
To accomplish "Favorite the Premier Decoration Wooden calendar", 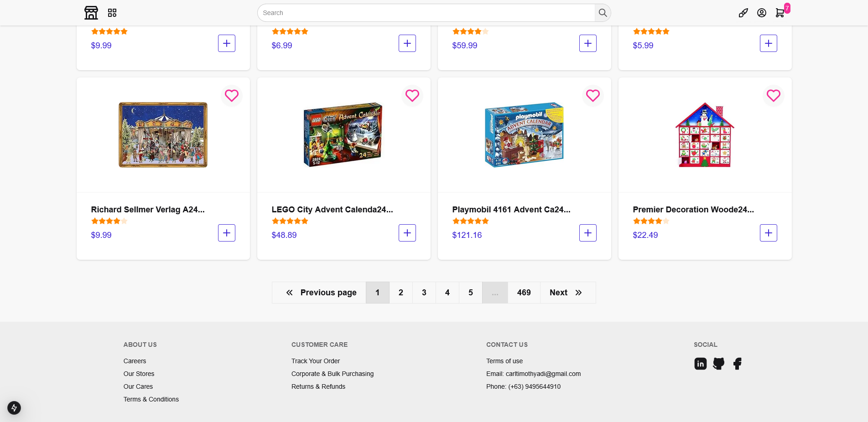I will coord(773,96).
